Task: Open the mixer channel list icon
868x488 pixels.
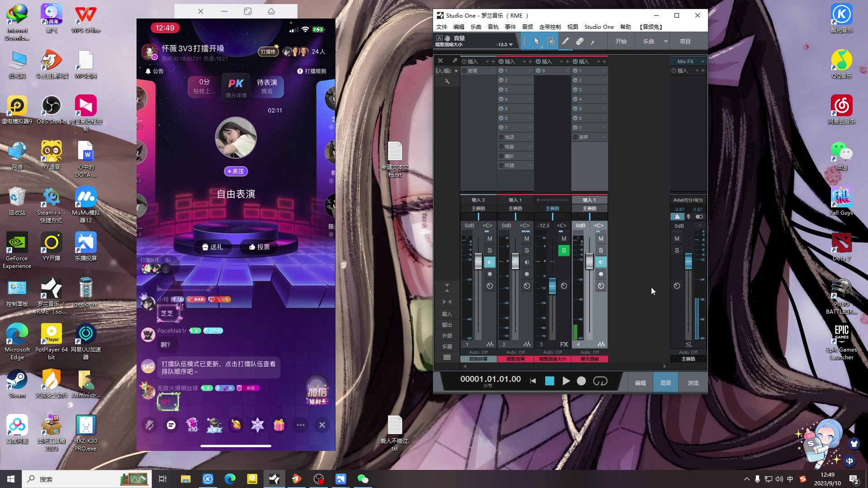Action: [447, 357]
